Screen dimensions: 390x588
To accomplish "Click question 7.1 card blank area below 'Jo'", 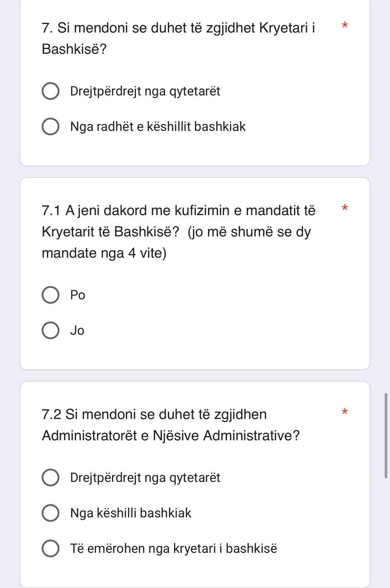I will coord(195,353).
